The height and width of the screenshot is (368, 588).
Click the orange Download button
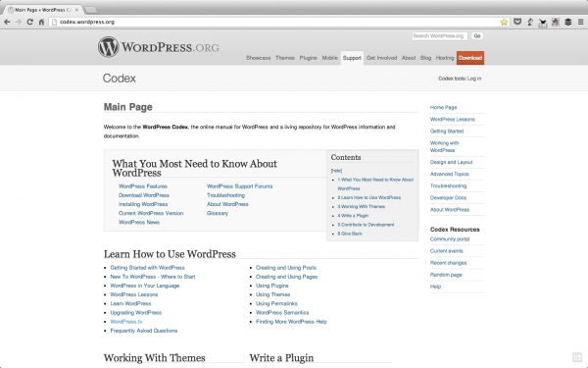coord(470,58)
